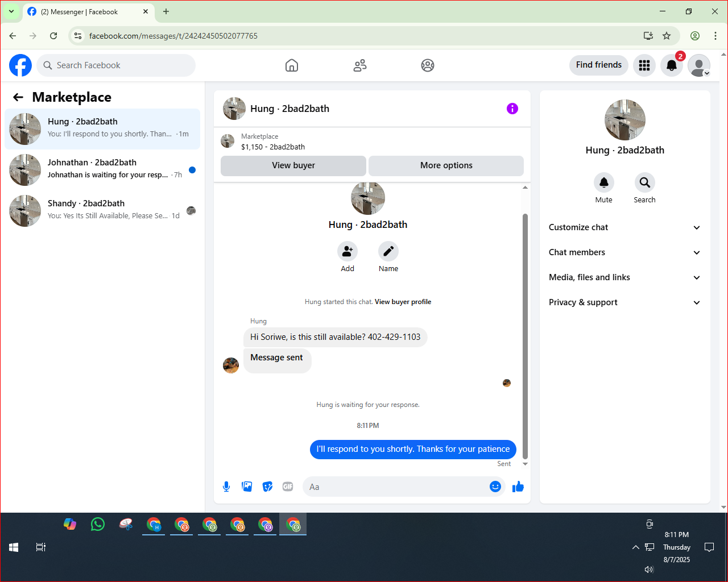Expand Media, files and links section
728x582 pixels.
click(624, 277)
